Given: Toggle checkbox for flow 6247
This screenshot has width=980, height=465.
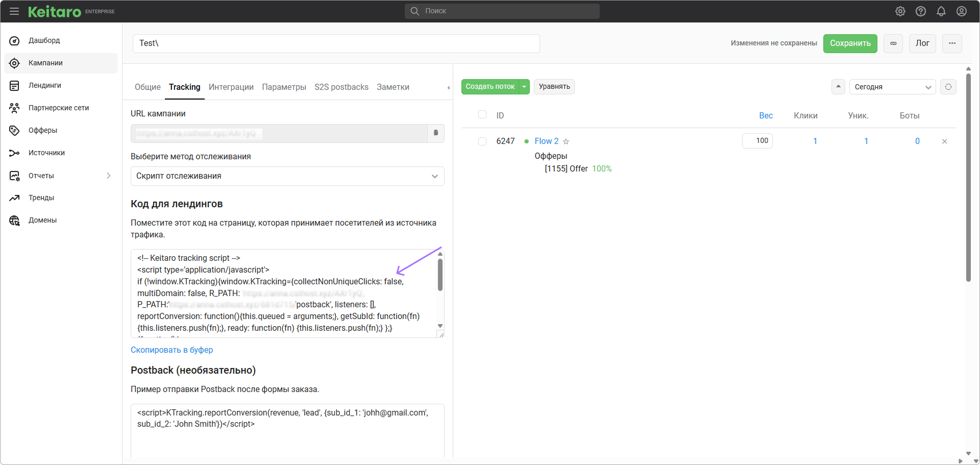Looking at the screenshot, I should point(482,141).
